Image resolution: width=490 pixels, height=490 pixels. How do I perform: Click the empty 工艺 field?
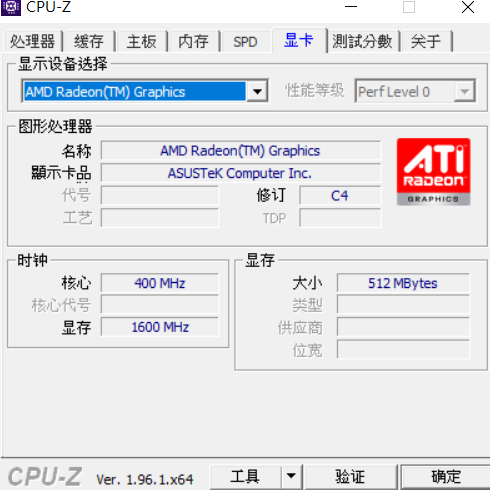(160, 218)
